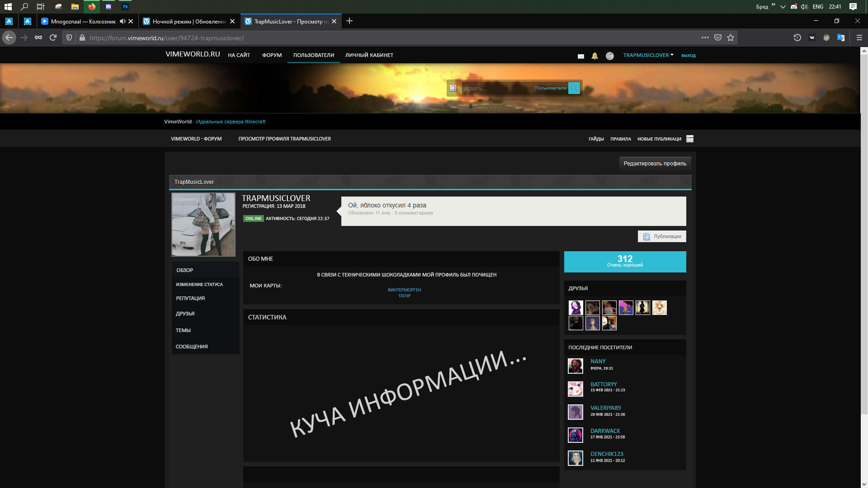Viewport: 868px width, 488px height.
Task: Open visitor BATTORYY profile
Action: (604, 385)
